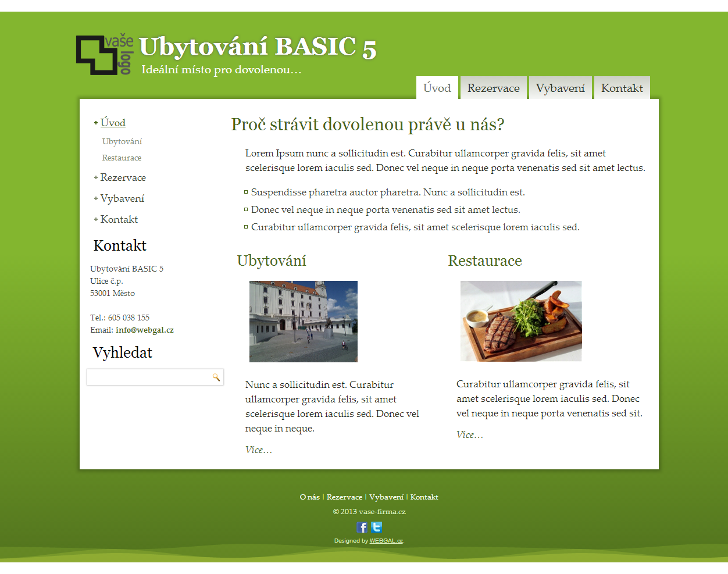Click the Restaurace section heading
Viewport: 728px width, 574px height.
(x=485, y=261)
